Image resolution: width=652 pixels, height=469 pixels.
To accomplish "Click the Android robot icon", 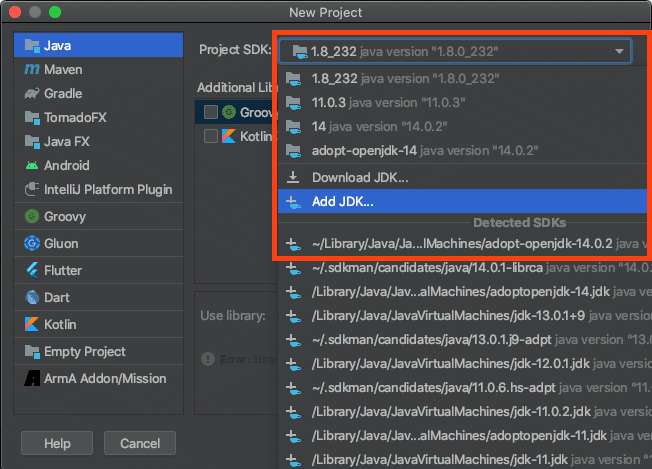I will point(32,165).
